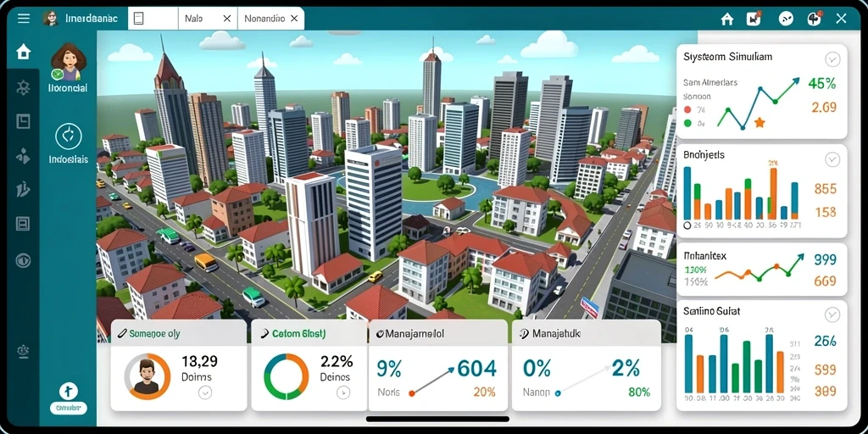Click the green pill button at sidebar bottom
Image resolution: width=868 pixels, height=434 pixels.
point(69,409)
